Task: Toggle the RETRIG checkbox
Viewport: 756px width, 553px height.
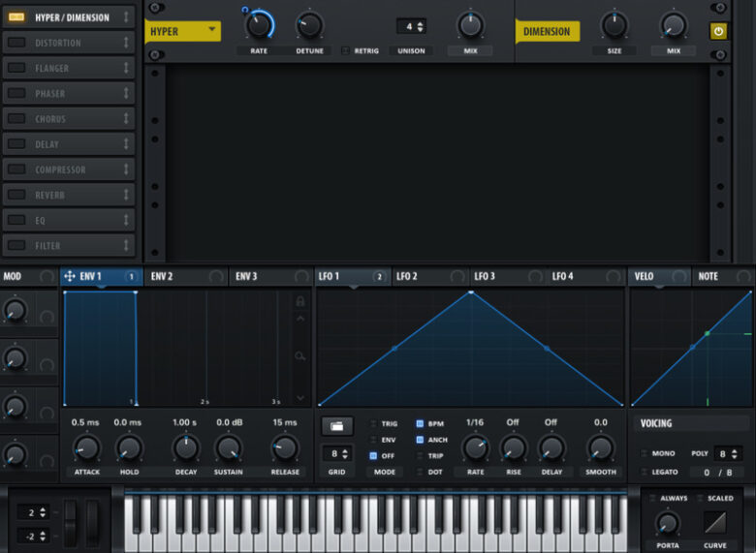Action: pos(345,50)
